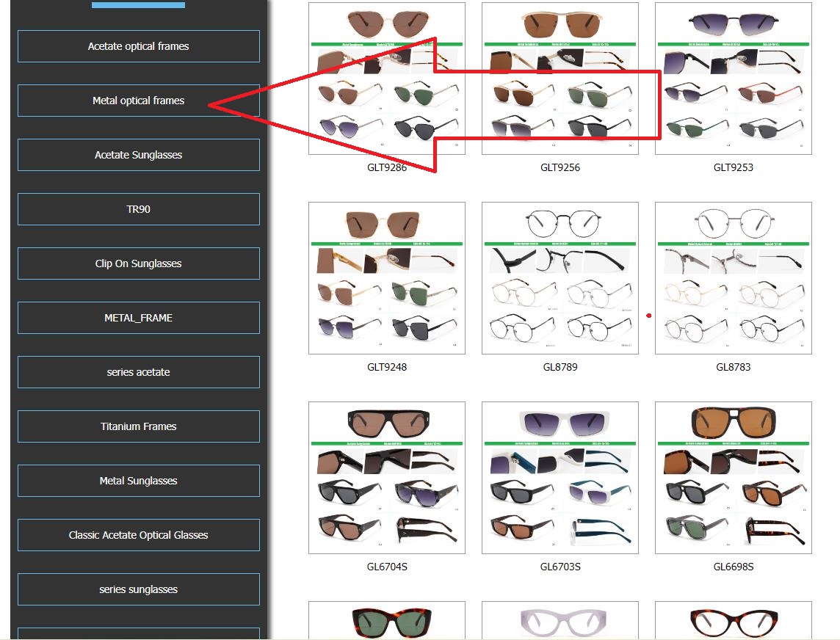Click the GLT9256 product name link
Screen dimensions: 840x640
[x=560, y=167]
